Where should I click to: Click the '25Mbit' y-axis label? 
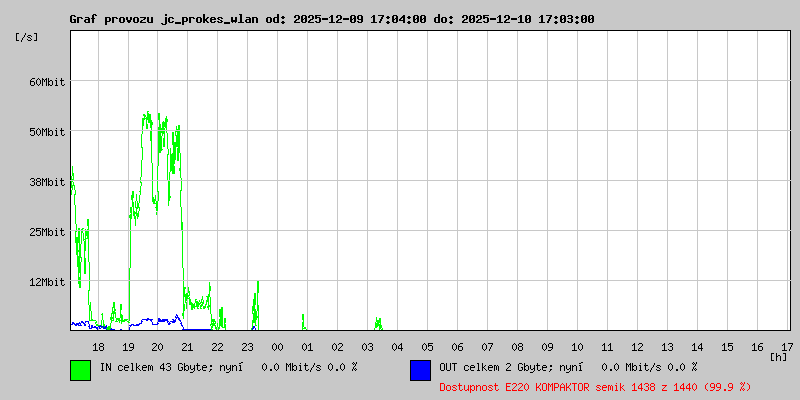[x=47, y=232]
